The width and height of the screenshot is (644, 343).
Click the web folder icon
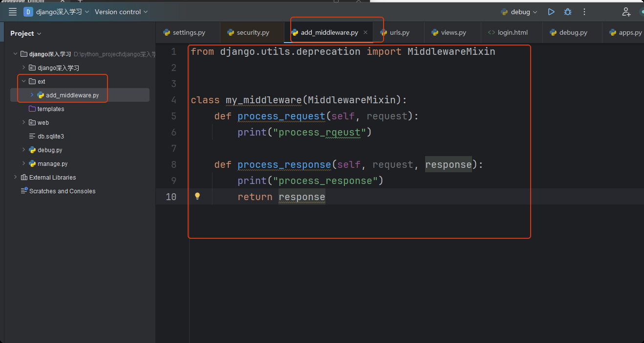32,122
